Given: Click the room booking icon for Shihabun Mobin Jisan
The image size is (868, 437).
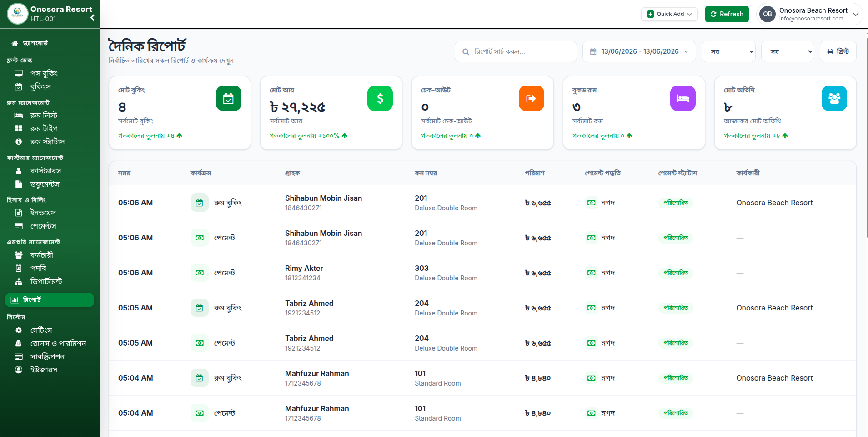Looking at the screenshot, I should click(x=199, y=203).
